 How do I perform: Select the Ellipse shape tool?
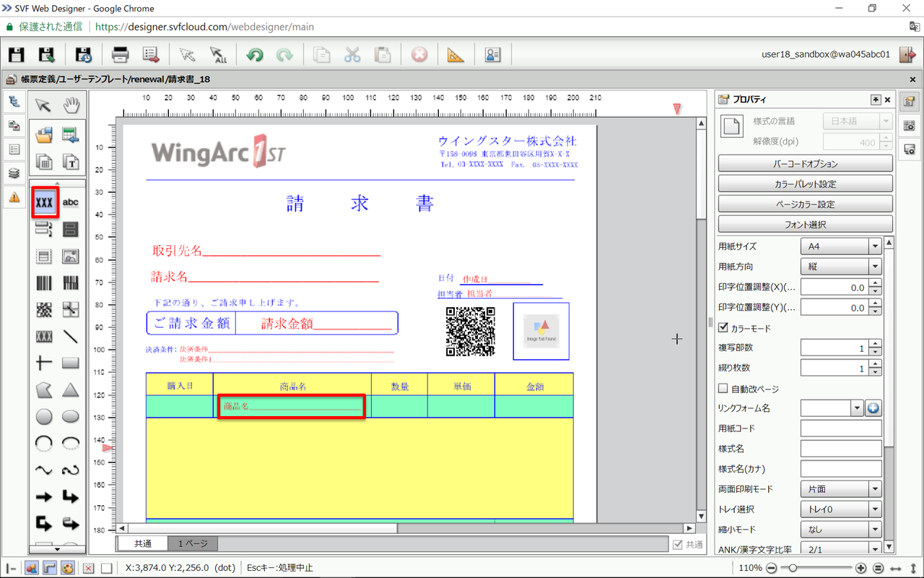point(71,417)
